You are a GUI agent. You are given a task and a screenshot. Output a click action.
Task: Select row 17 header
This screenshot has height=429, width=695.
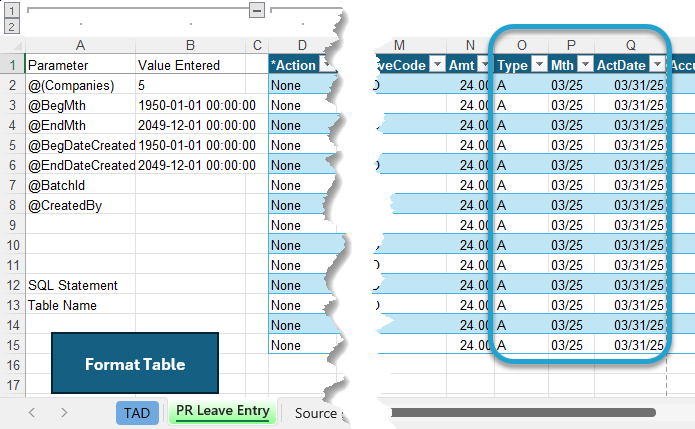pyautogui.click(x=12, y=385)
